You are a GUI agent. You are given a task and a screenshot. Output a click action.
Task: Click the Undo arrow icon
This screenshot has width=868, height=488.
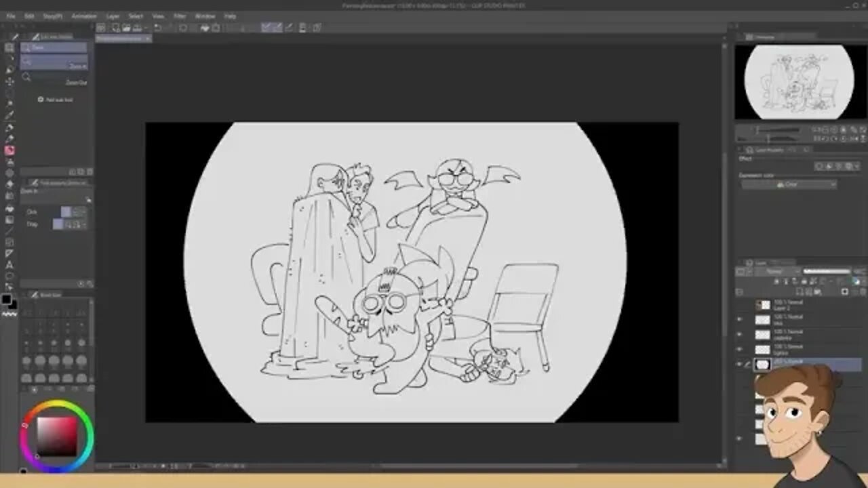157,28
